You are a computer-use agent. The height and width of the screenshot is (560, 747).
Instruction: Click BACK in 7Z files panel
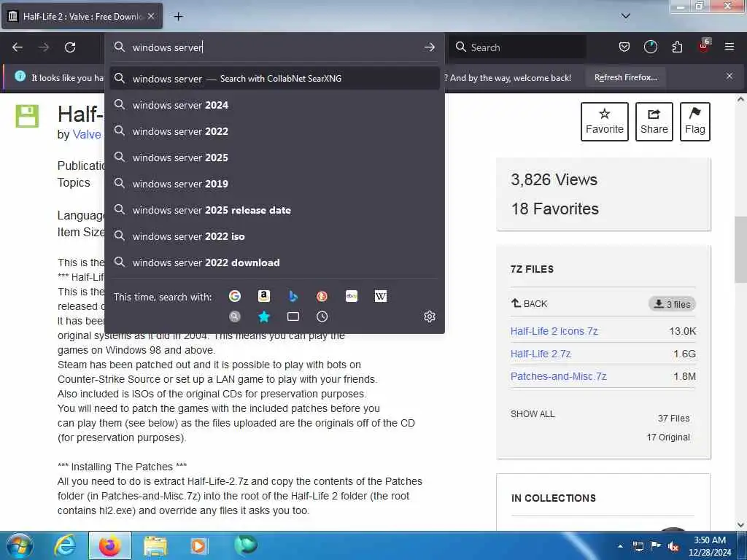(530, 303)
